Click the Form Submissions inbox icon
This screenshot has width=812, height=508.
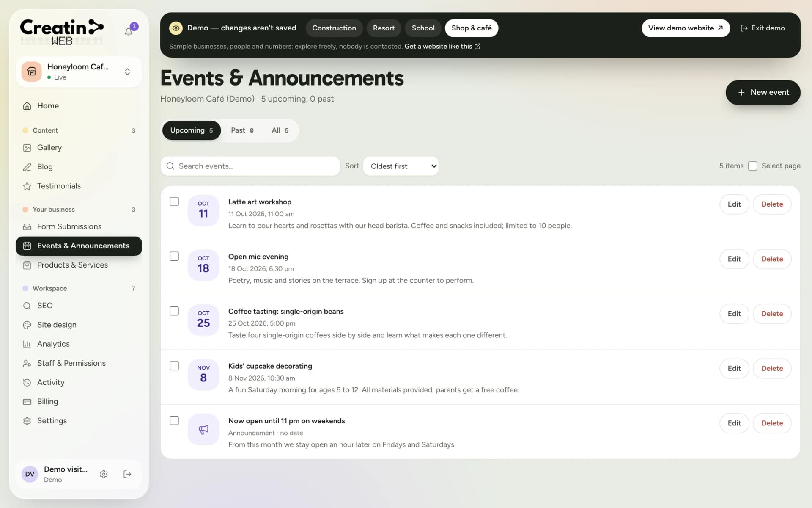tap(27, 227)
